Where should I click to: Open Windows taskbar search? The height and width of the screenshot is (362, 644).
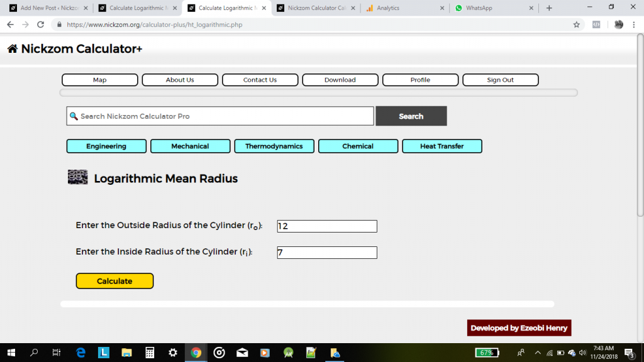coord(34,353)
